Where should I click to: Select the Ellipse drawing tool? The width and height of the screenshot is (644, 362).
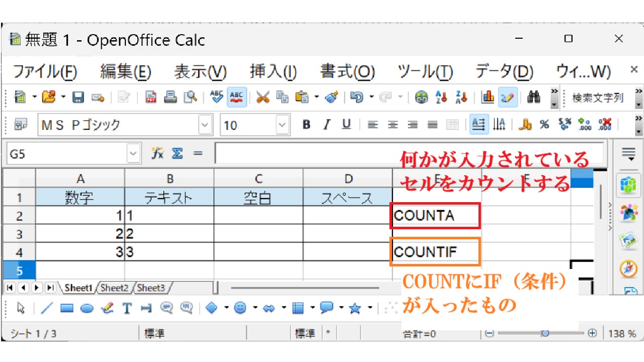pos(87,308)
